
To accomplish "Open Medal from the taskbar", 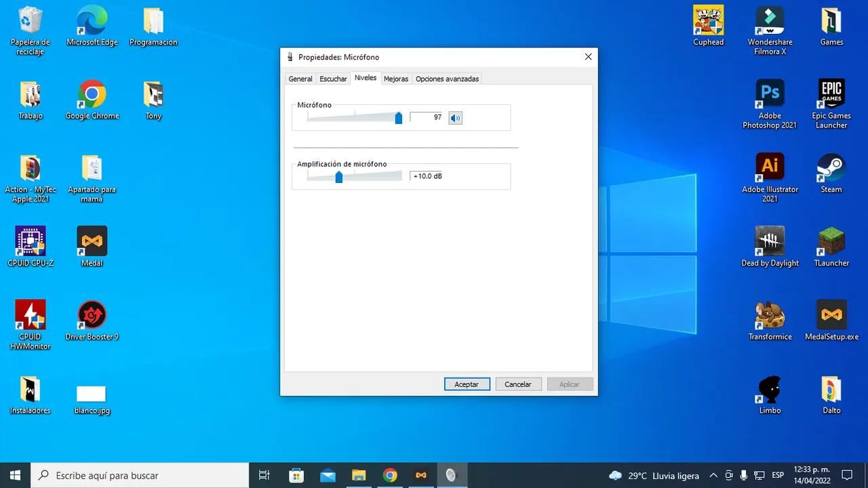I will 421,475.
